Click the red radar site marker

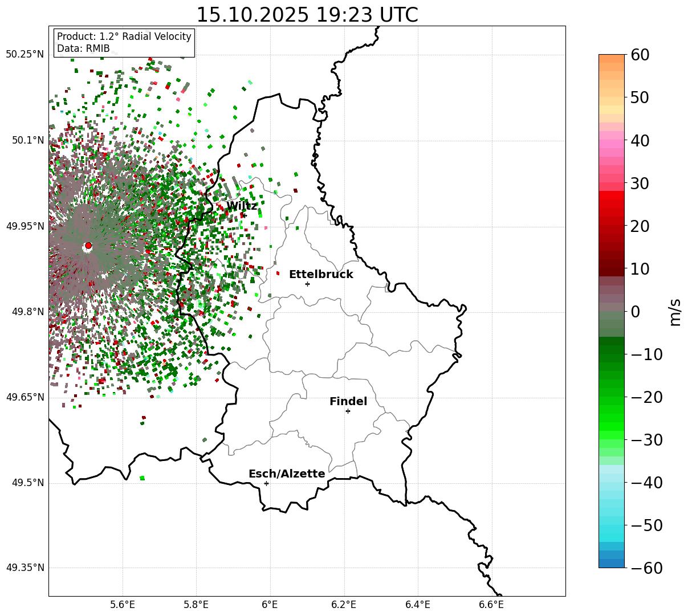point(88,246)
